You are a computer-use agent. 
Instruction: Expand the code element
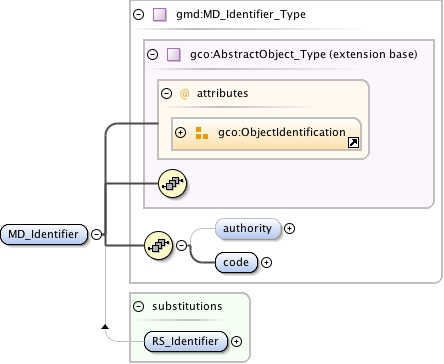(266, 263)
